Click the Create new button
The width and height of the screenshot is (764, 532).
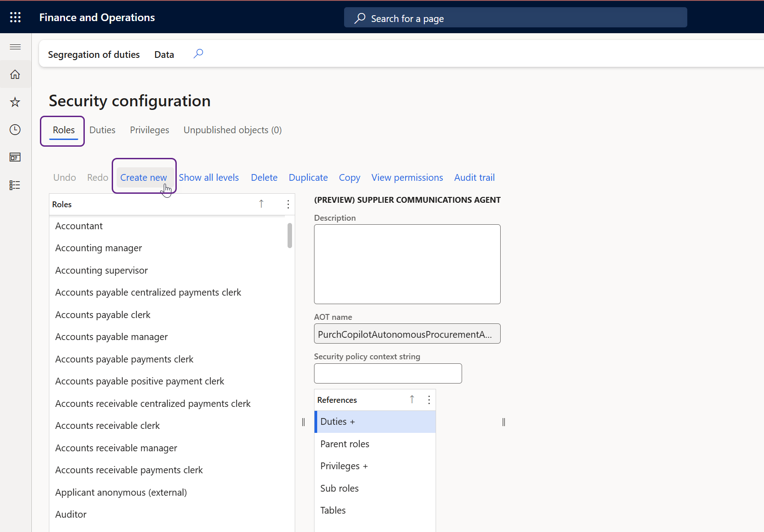144,178
